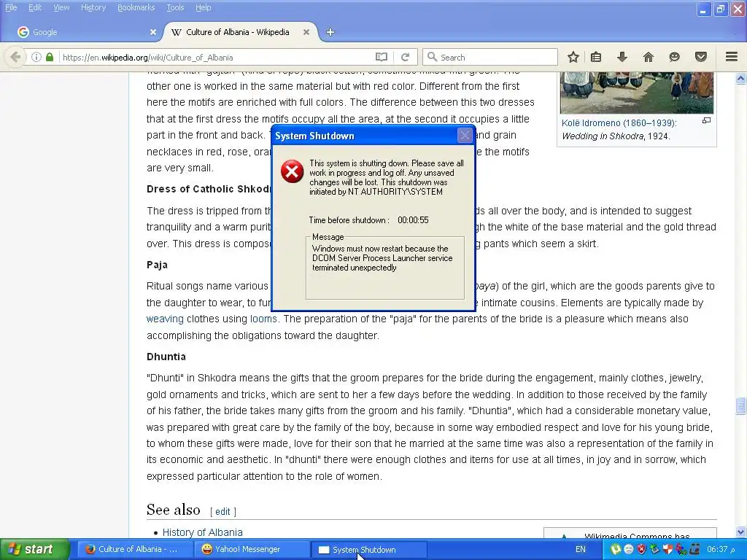This screenshot has height=560, width=747.
Task: Reload the page with refresh icon
Action: coord(406,57)
